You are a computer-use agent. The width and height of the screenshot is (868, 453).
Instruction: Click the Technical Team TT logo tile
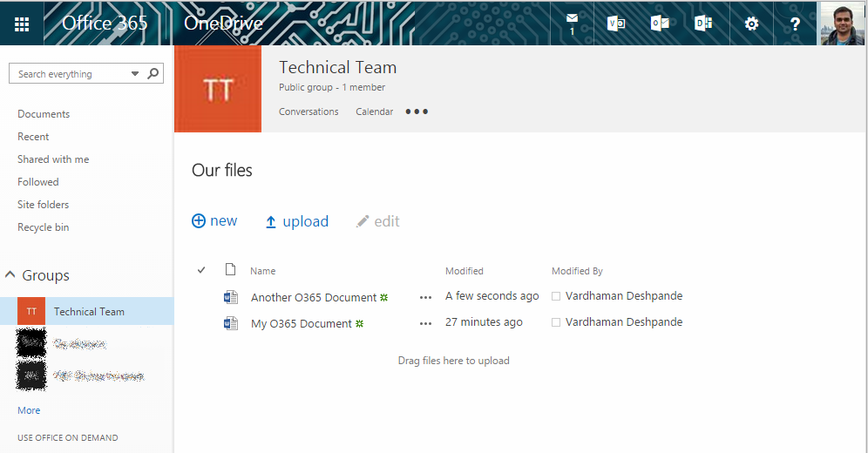point(218,89)
